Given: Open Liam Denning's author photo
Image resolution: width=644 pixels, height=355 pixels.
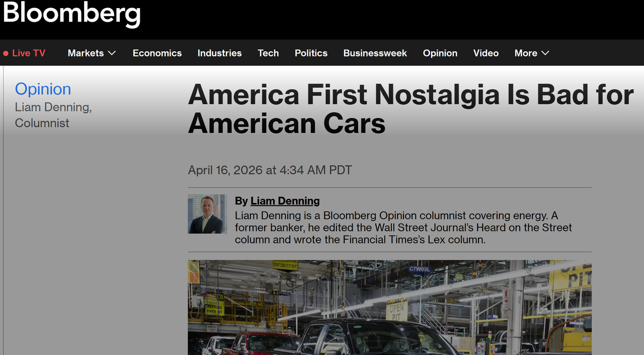Looking at the screenshot, I should (207, 214).
